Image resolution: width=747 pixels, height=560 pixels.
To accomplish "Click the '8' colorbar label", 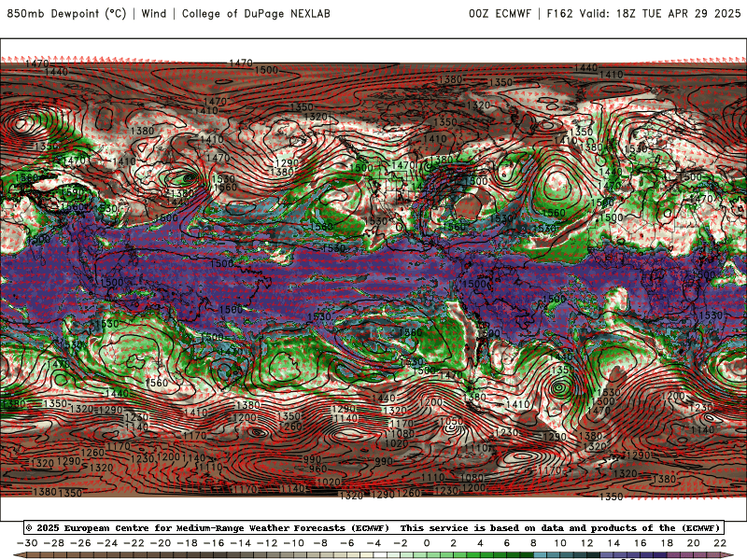I will [x=533, y=543].
